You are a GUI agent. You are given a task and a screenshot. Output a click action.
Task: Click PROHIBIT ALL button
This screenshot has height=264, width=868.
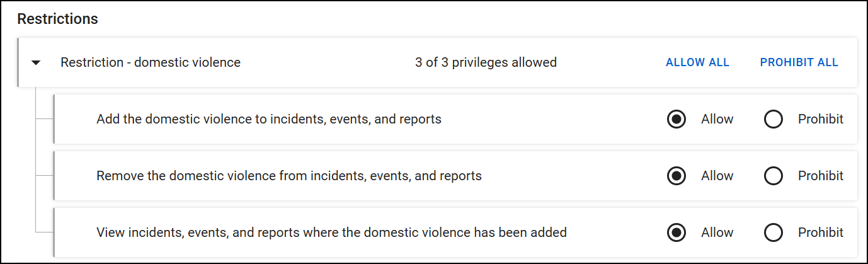click(x=799, y=62)
